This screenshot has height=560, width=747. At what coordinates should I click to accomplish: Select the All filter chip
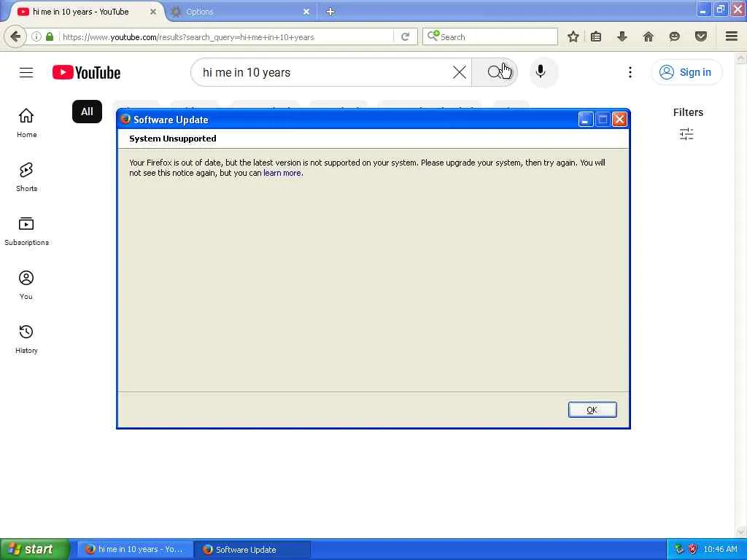(87, 112)
